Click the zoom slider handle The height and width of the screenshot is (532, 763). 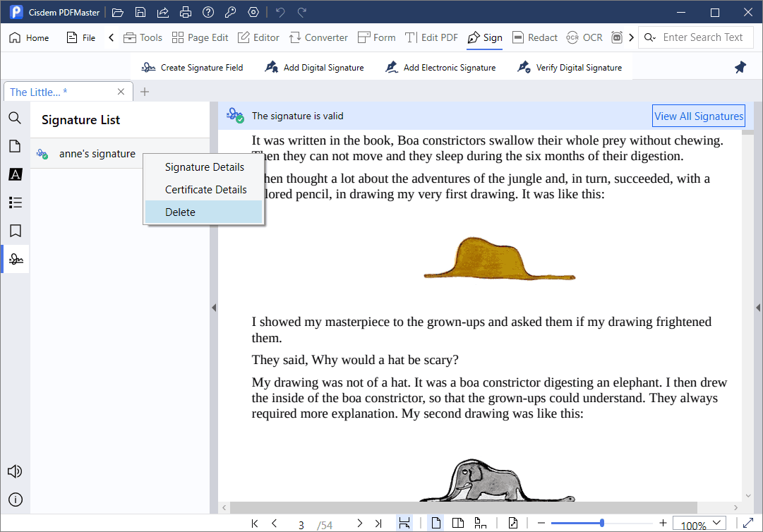tap(602, 524)
